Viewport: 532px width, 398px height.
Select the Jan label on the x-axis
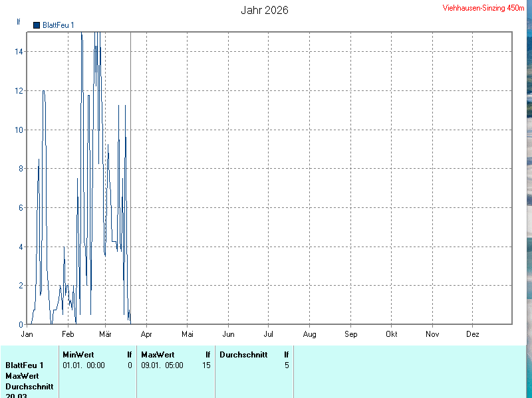[27, 334]
